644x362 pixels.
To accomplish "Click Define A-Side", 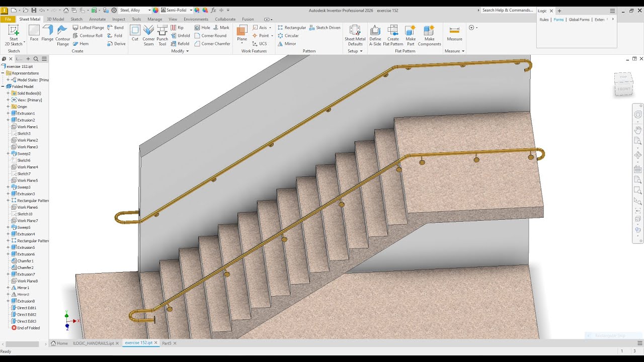I will tap(375, 35).
